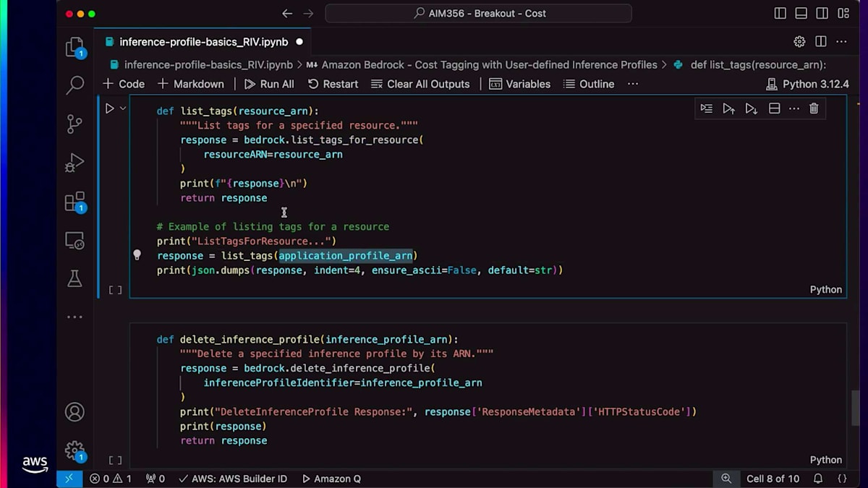Expand the run cell options chevron
The width and height of the screenshot is (868, 488).
point(123,108)
